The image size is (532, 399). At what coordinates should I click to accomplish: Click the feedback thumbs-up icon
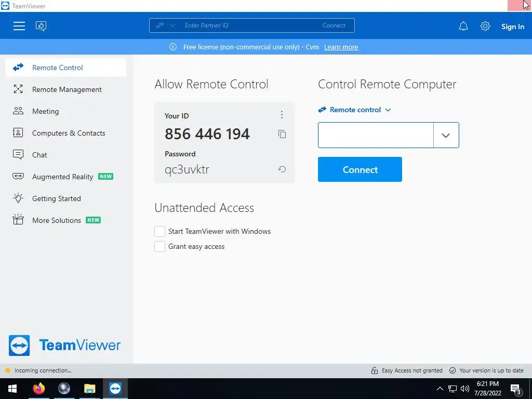pyautogui.click(x=41, y=26)
